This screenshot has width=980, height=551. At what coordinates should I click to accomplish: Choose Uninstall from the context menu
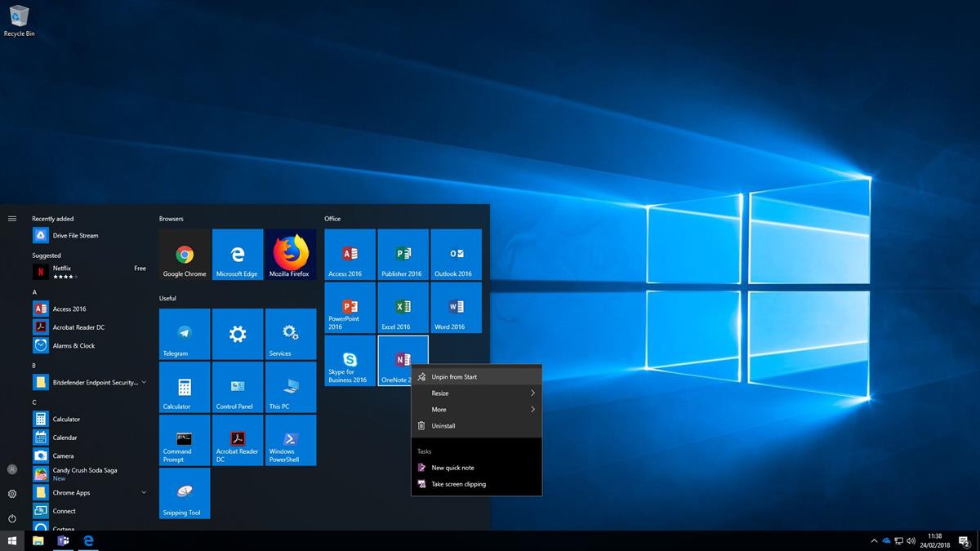click(x=476, y=426)
